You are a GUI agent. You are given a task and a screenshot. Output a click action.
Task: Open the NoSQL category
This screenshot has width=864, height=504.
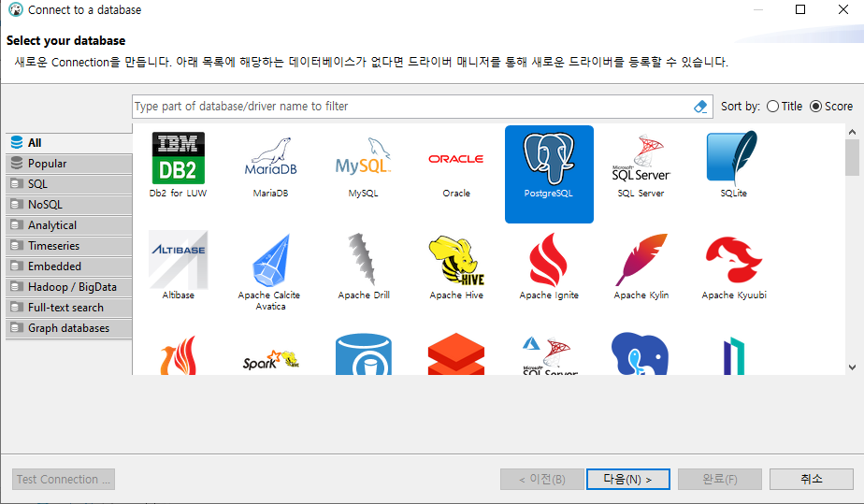pyautogui.click(x=69, y=205)
